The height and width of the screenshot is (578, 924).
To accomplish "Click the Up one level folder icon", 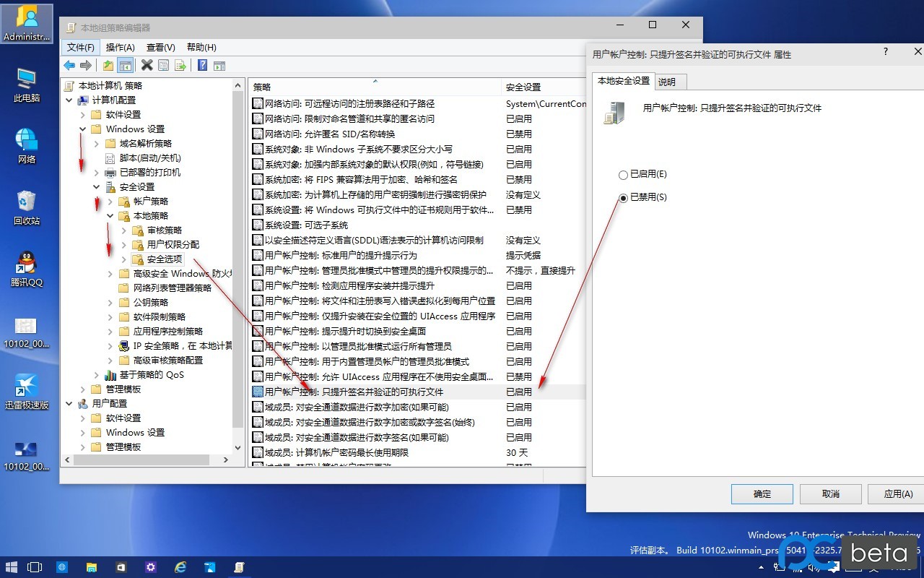I will 108,66.
